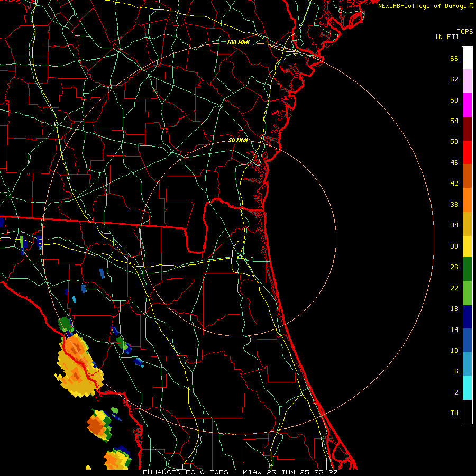Click the light green 22 kft swatch

[x=467, y=293]
